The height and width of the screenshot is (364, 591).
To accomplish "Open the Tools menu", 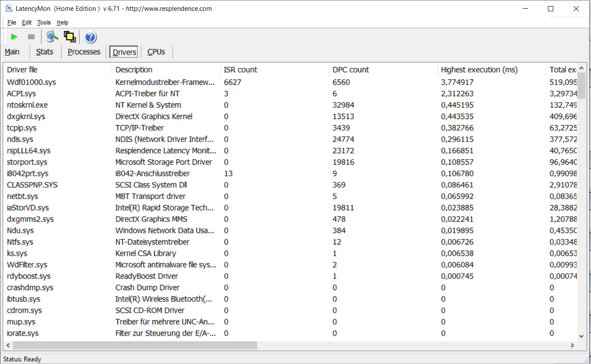I will coord(44,23).
